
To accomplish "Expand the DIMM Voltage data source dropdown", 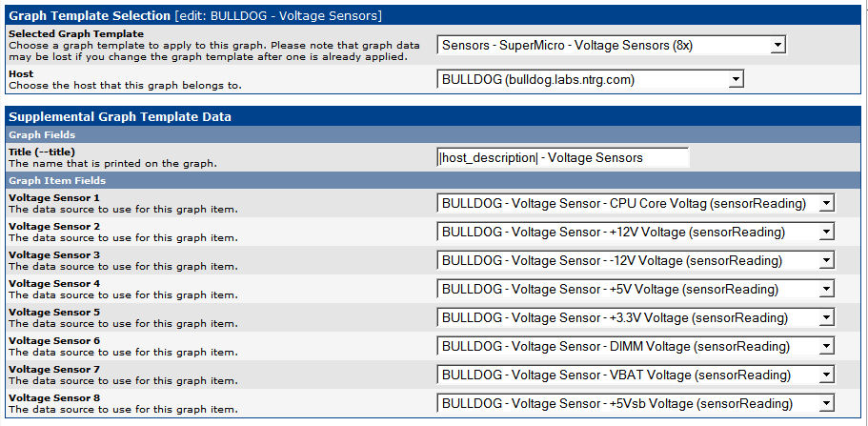I will click(x=635, y=346).
